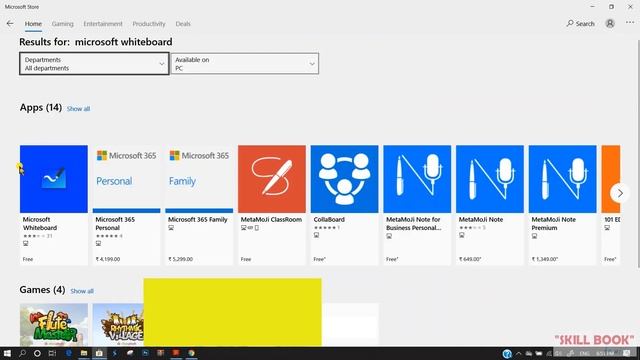Screen dimensions: 640x360
Task: Open Chrome from the taskbar
Action: coord(191,353)
